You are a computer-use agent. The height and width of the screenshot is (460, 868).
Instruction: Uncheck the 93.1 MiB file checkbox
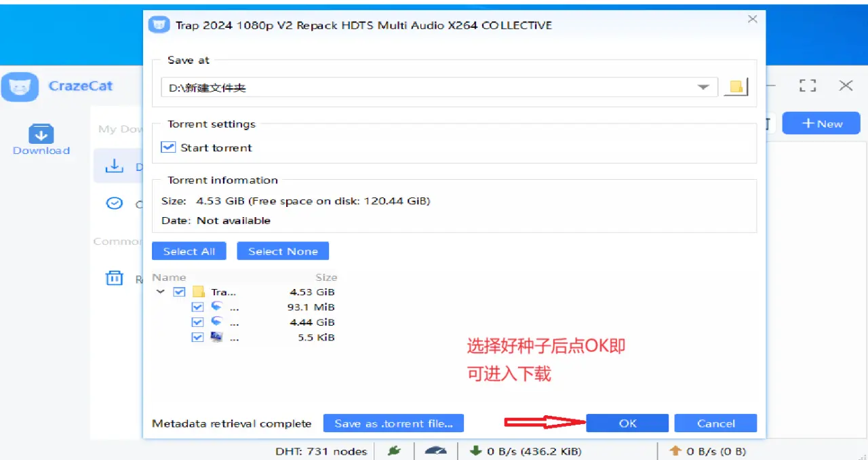[x=197, y=307]
